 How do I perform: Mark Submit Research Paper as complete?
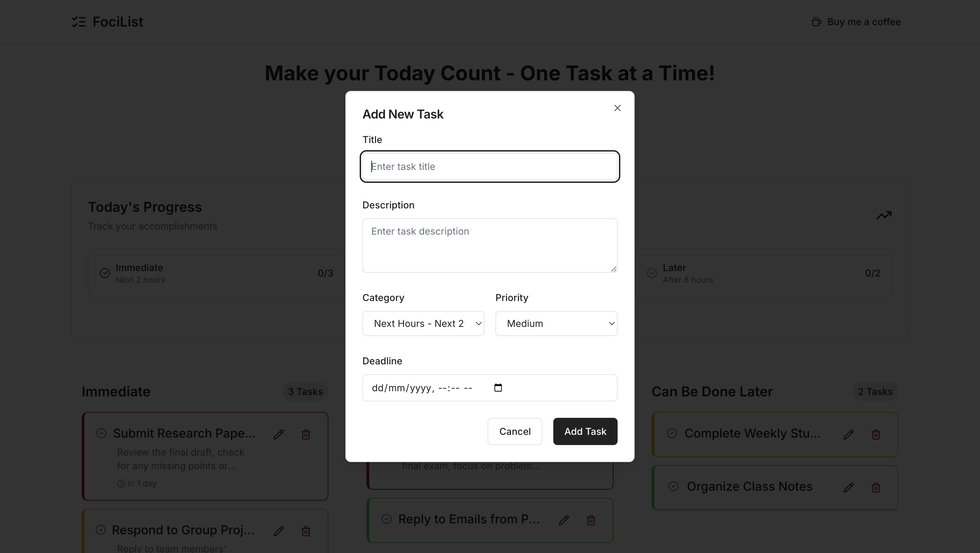click(101, 433)
